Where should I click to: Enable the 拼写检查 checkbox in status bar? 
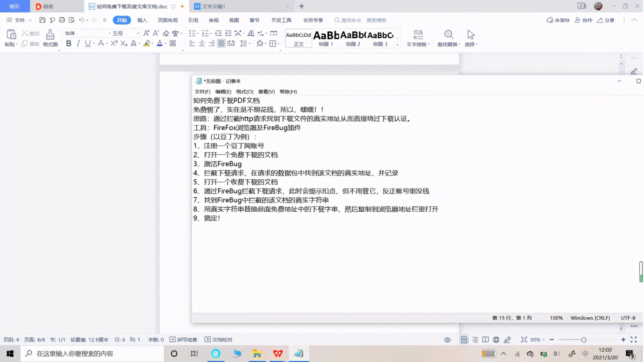click(186, 339)
